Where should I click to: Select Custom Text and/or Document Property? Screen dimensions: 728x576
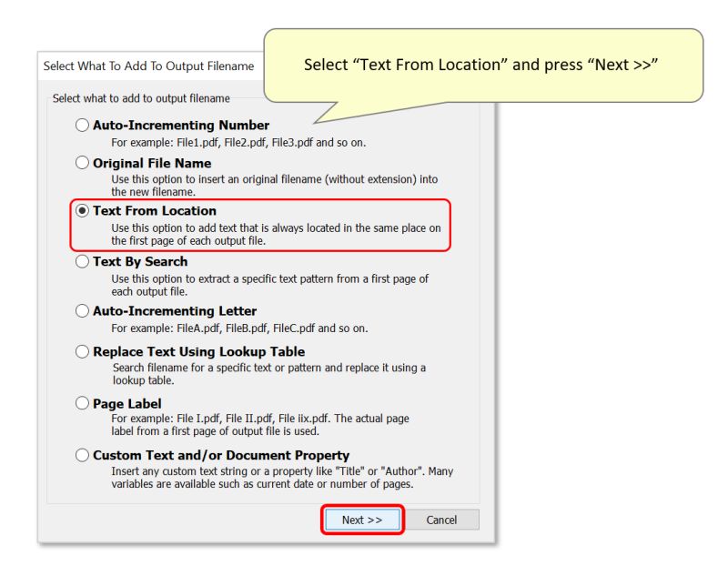coord(83,455)
